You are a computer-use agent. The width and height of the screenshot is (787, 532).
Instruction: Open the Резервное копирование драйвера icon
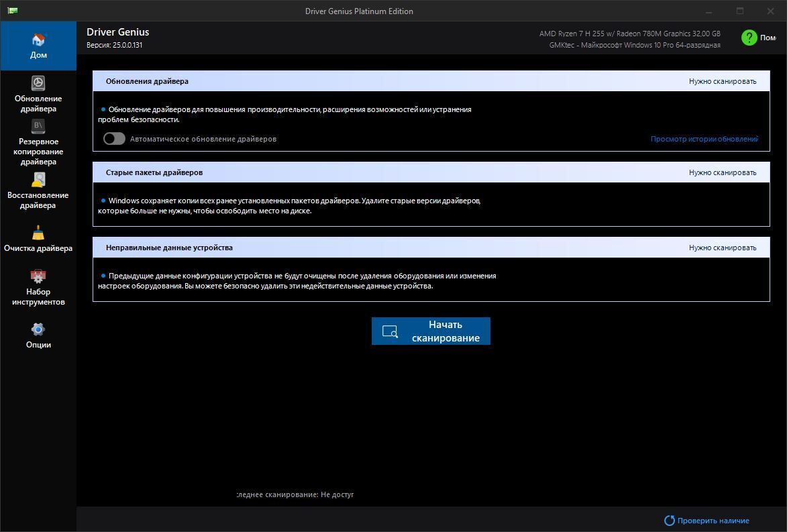point(38,126)
